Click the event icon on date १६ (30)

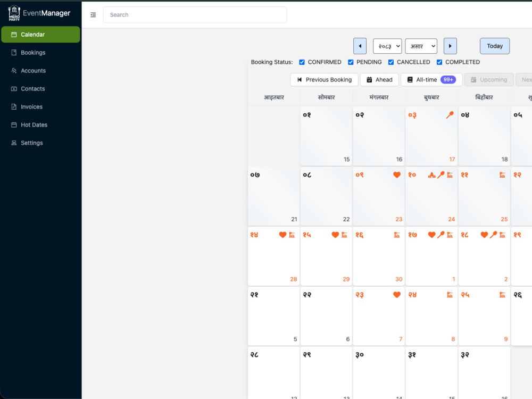397,235
